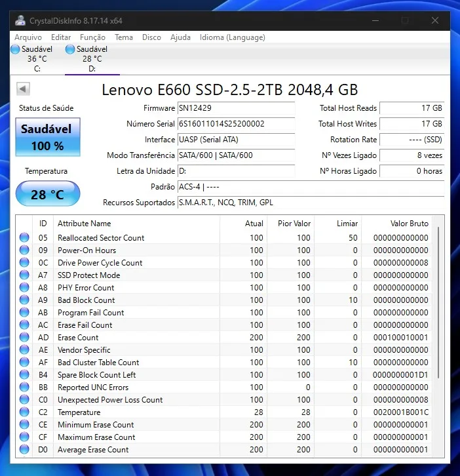Click the 28 °C temperature button
460x476 pixels.
(x=48, y=193)
